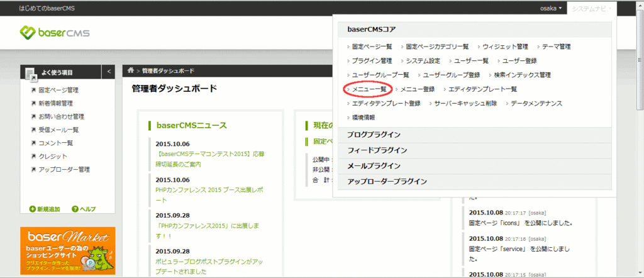
Task: Open 検索インデックス管理 menu item
Action: [x=523, y=75]
